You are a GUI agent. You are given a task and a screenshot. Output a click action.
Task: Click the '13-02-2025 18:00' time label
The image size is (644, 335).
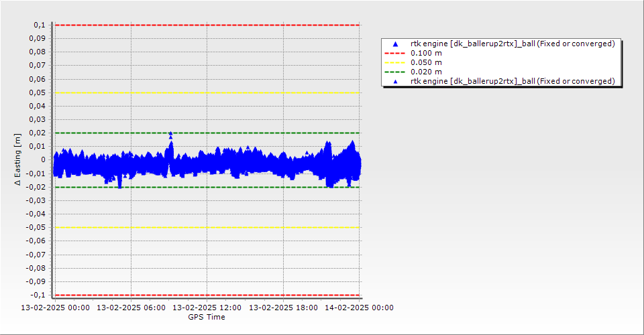click(x=283, y=308)
